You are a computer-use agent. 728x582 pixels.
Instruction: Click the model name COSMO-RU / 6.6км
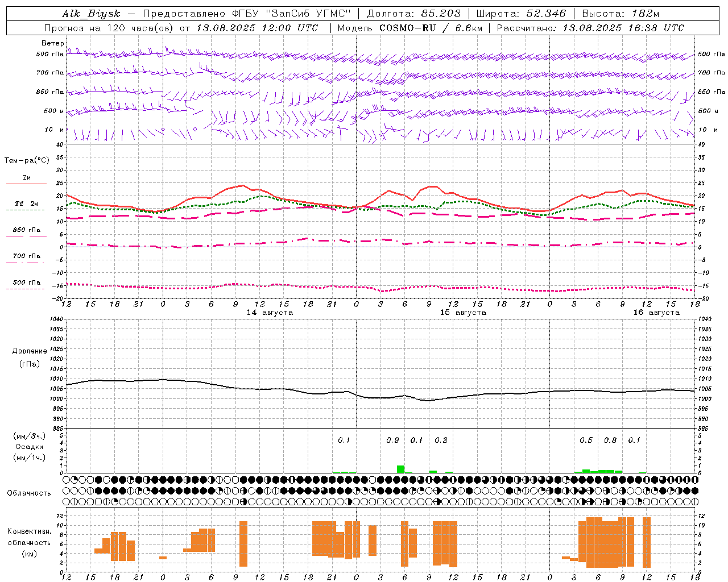click(x=431, y=28)
